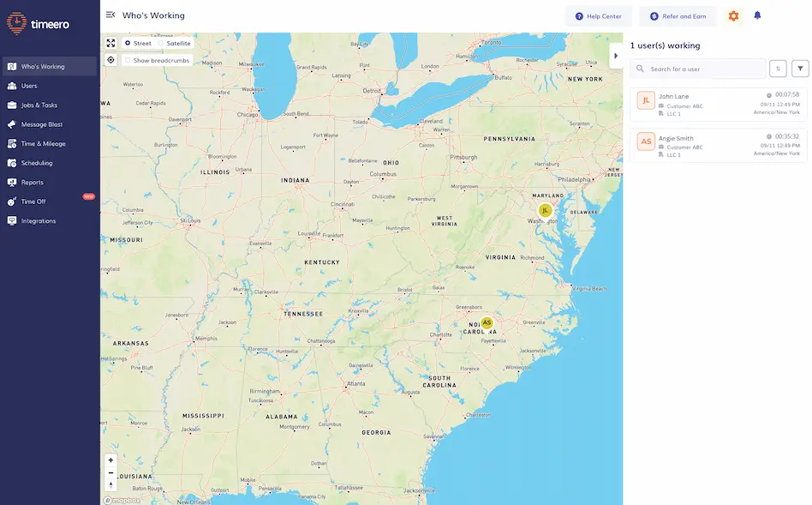Screen dimensions: 812x505
Task: Click the Help Center button
Action: tap(597, 15)
